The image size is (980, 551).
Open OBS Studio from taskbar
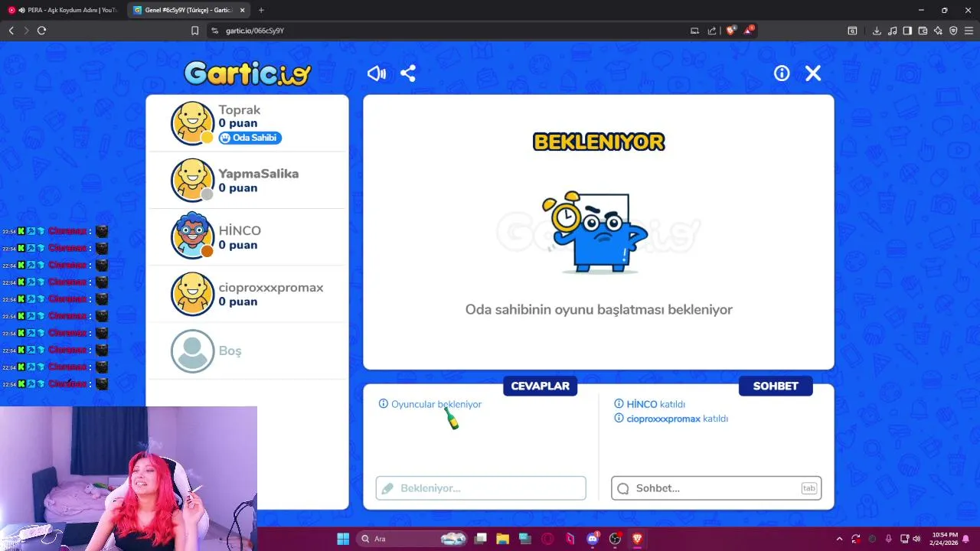coord(615,539)
